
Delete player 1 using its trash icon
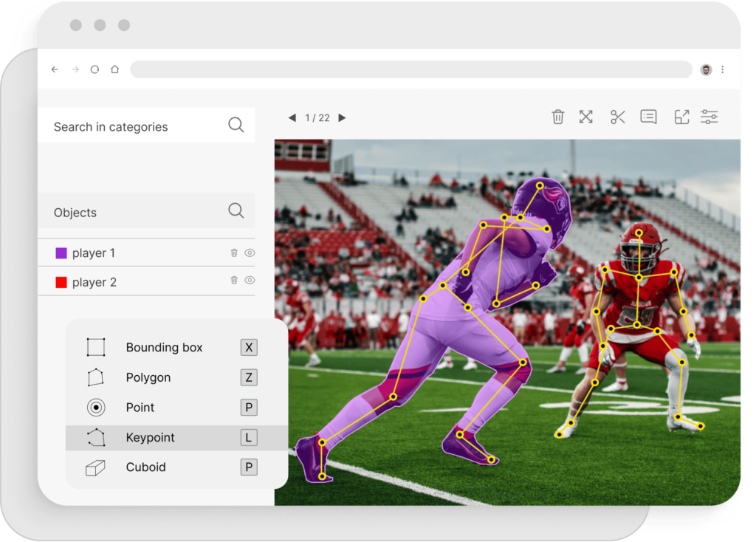[x=234, y=253]
